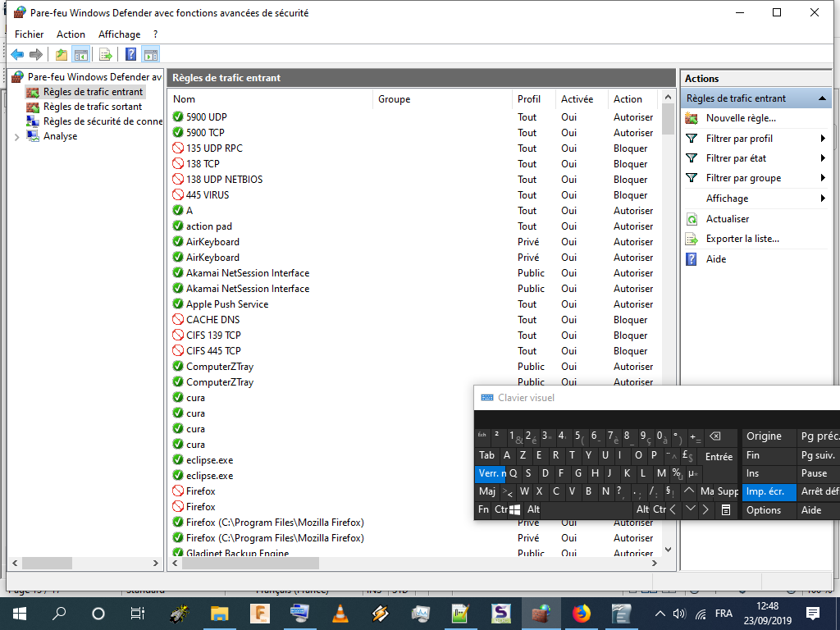Screen dimensions: 840x630
Task: Expand the Filtrer par profil submenu arrow
Action: click(823, 138)
